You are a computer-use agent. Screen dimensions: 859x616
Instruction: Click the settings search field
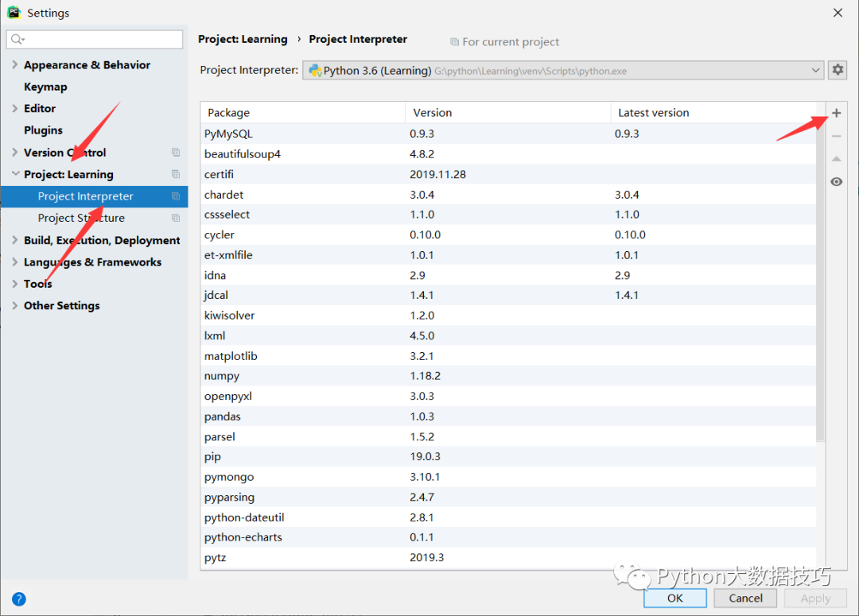[x=94, y=40]
